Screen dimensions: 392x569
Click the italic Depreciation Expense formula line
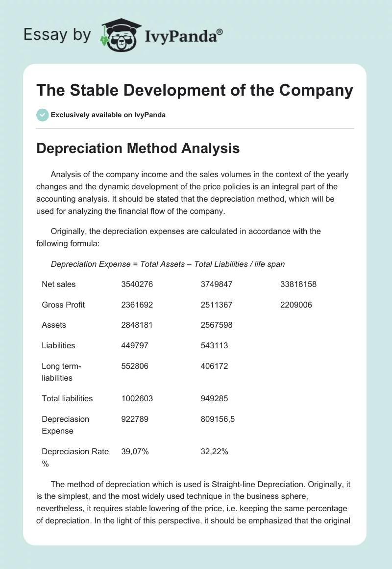[168, 264]
